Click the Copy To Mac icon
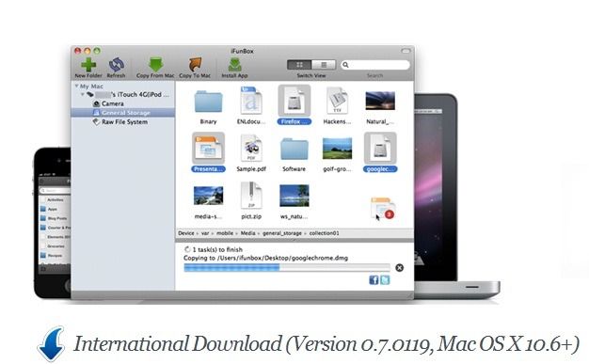Screen dimensions: 589x364 [195, 65]
